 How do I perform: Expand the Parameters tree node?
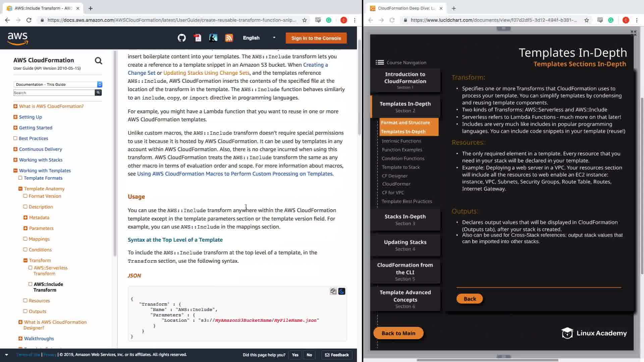click(25, 228)
